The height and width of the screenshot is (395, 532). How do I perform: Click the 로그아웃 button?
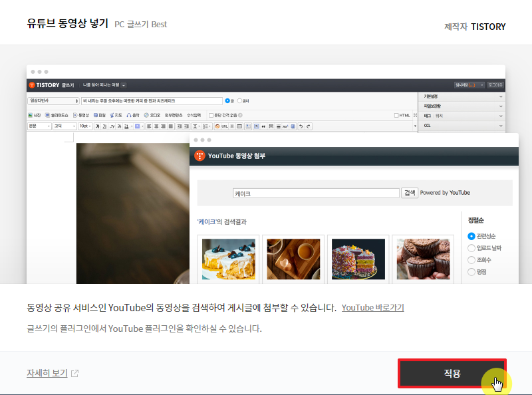tap(495, 85)
